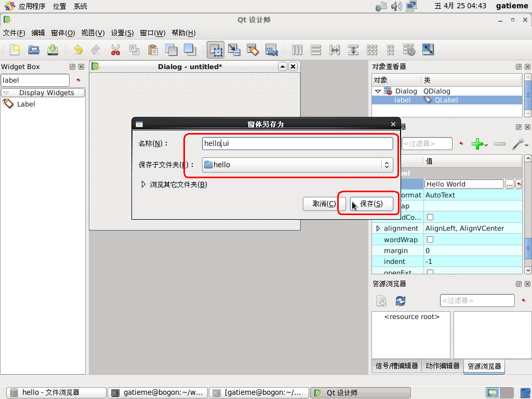Clear the Widget Box filter text
Image resolution: width=532 pixels, height=399 pixels.
point(78,81)
